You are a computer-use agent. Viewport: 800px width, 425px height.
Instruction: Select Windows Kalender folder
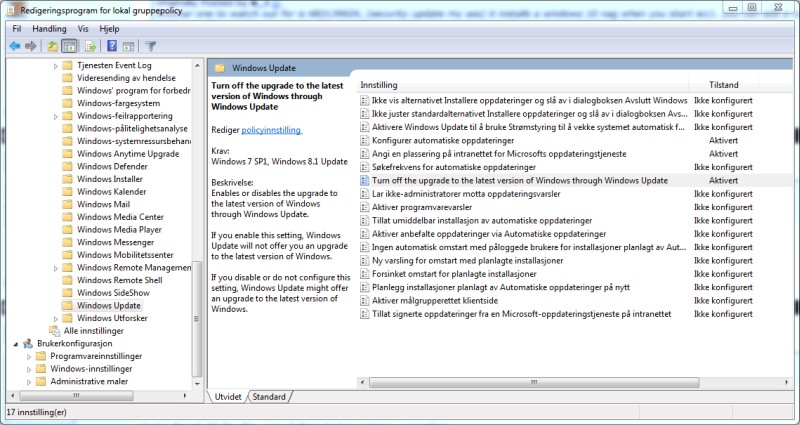click(112, 192)
